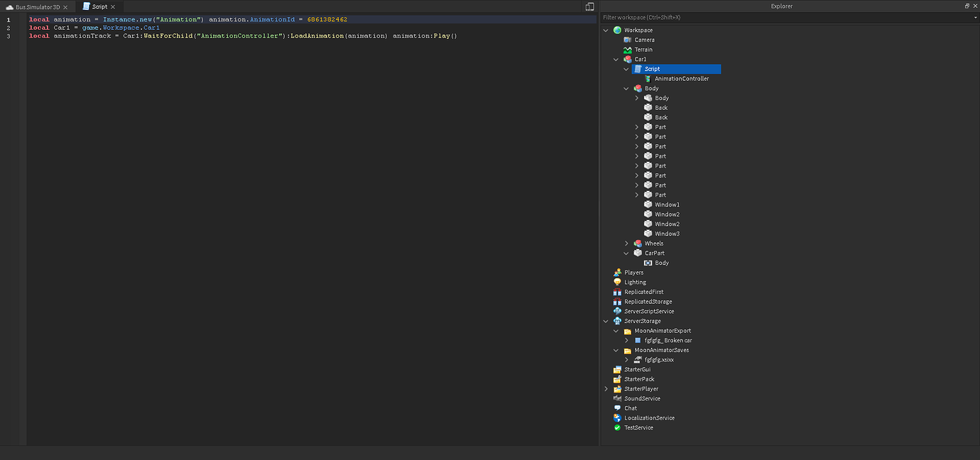The image size is (980, 460).
Task: Select the Chat bubble icon
Action: pos(617,407)
